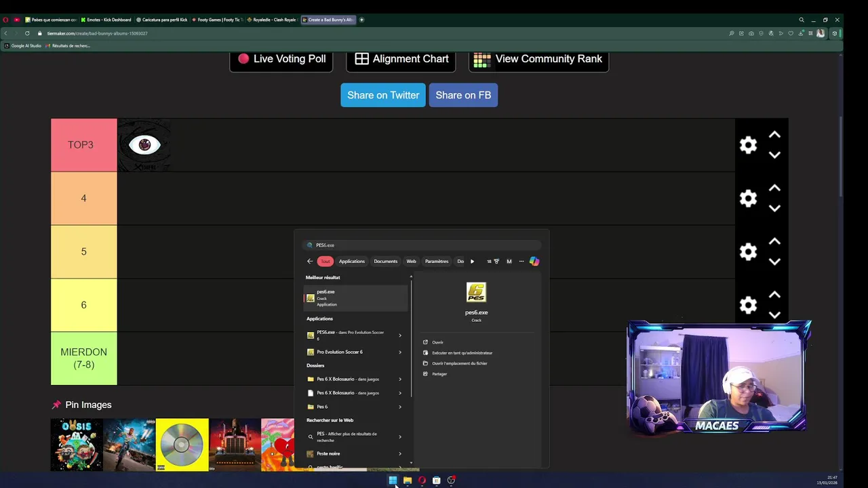Click the M account icon in search

509,262
